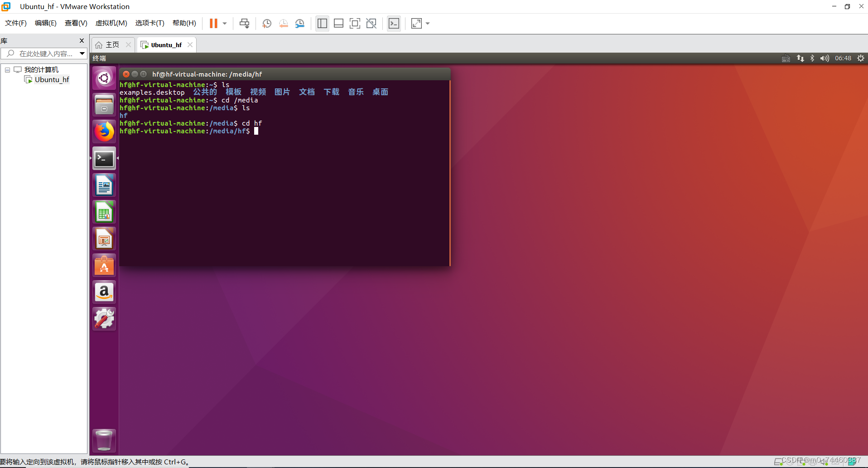Close the 主页 tab
Viewport: 868px width, 468px height.
coord(128,44)
